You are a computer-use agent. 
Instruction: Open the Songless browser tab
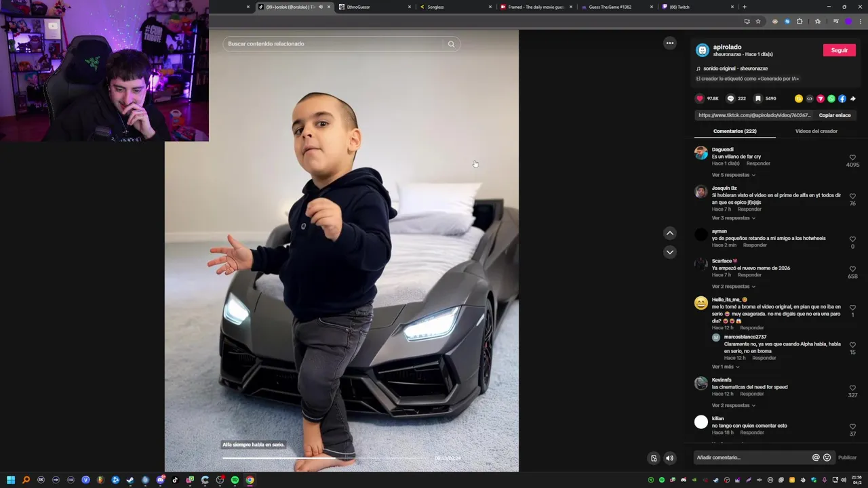click(x=456, y=7)
